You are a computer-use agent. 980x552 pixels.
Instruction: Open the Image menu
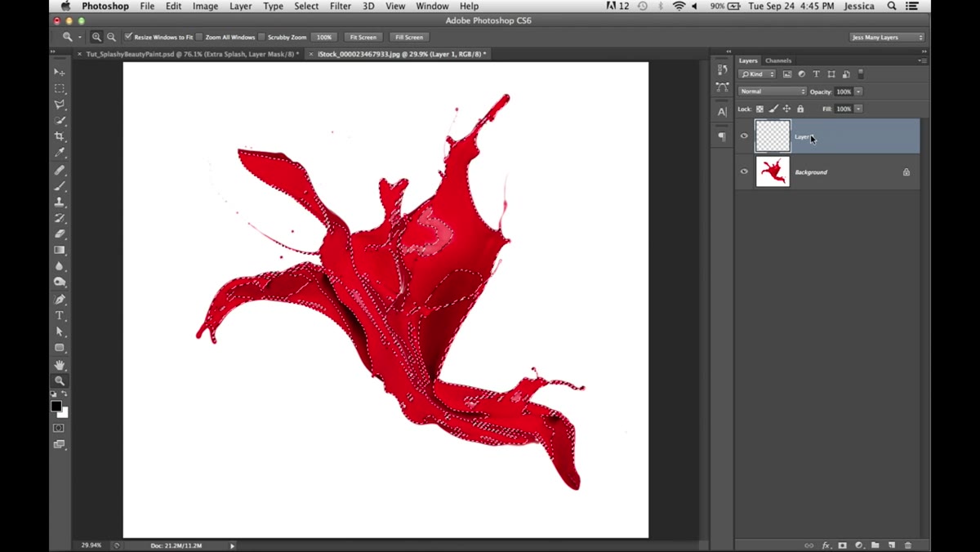point(205,6)
